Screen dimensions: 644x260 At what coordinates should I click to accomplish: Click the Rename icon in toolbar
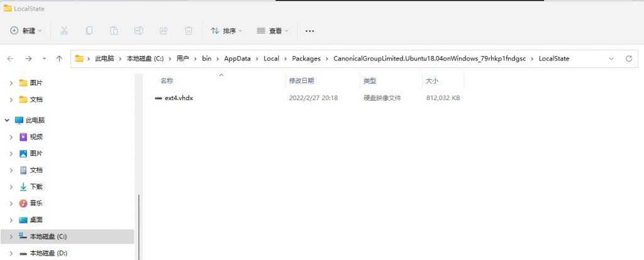click(x=139, y=30)
